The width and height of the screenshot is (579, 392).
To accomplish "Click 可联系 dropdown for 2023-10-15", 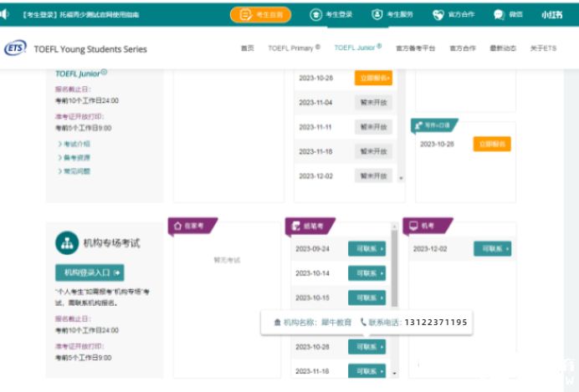I will (366, 298).
